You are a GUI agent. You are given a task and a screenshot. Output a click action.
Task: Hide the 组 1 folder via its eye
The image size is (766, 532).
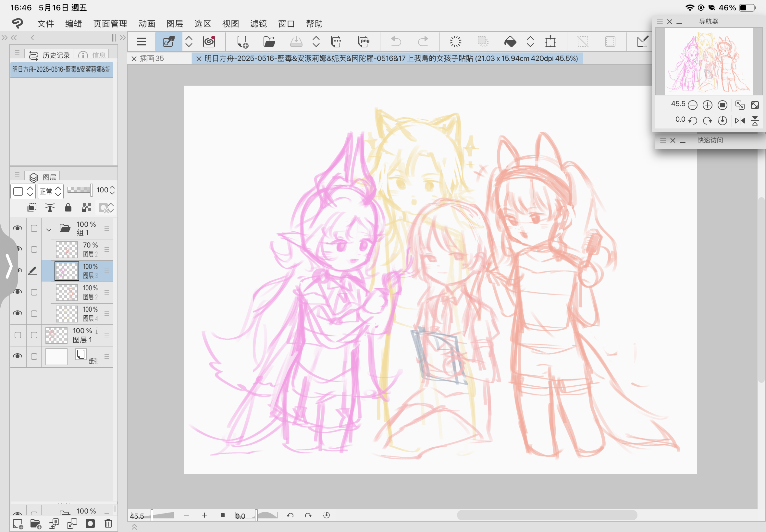[x=18, y=228]
